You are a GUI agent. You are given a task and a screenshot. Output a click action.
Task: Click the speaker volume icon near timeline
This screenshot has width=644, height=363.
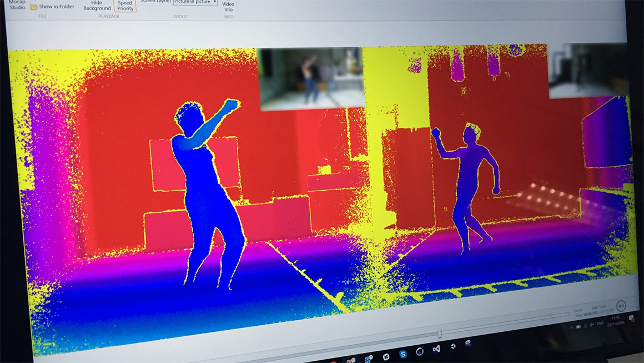(621, 306)
